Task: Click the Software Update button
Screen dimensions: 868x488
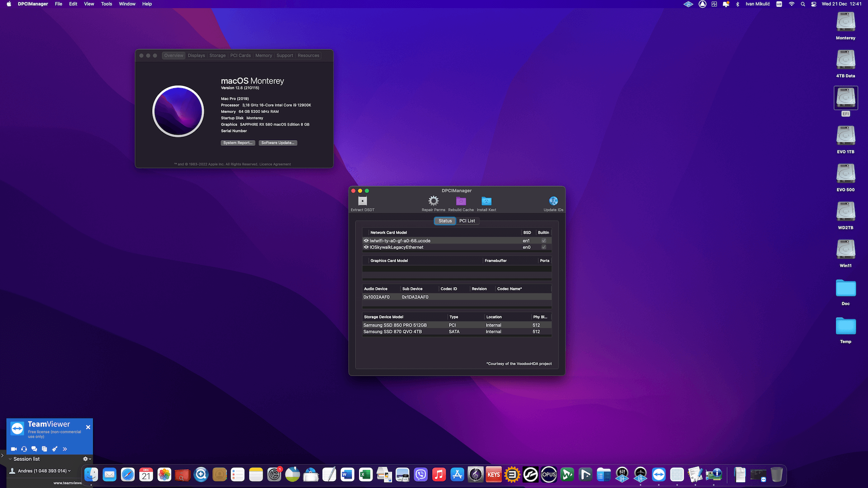Action: [278, 143]
